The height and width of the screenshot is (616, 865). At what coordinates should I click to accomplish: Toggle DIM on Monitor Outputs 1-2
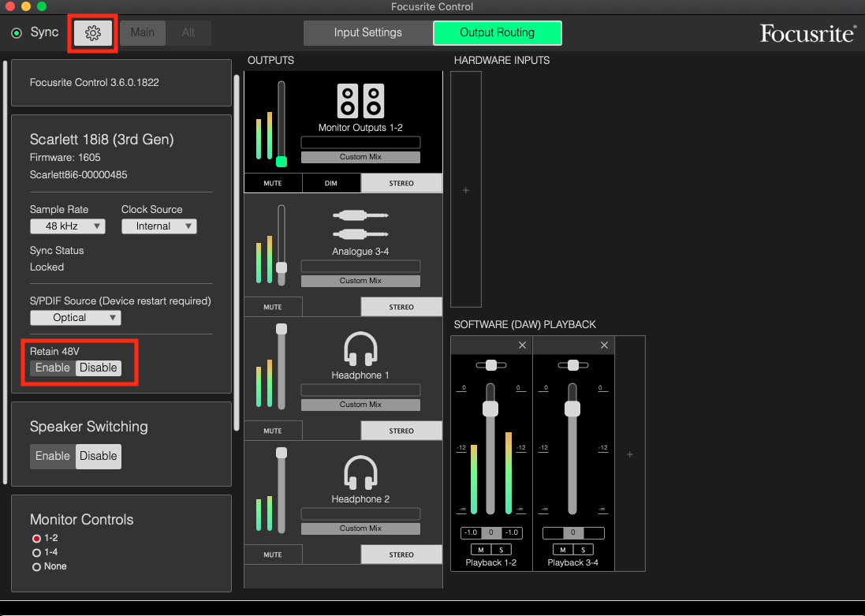(x=331, y=183)
